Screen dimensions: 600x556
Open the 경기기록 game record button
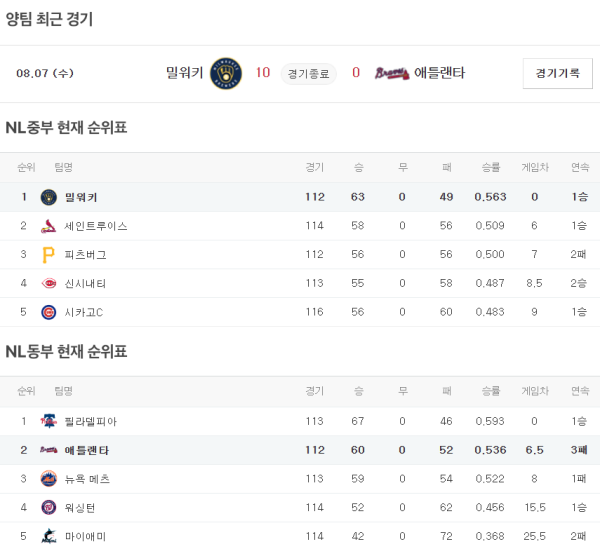click(x=557, y=73)
